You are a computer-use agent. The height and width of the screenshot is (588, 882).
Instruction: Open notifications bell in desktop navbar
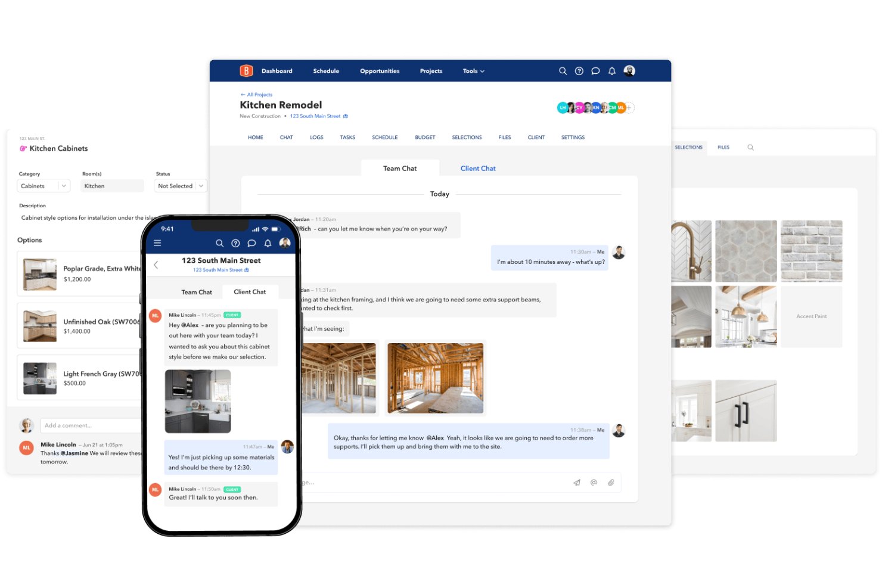[611, 71]
